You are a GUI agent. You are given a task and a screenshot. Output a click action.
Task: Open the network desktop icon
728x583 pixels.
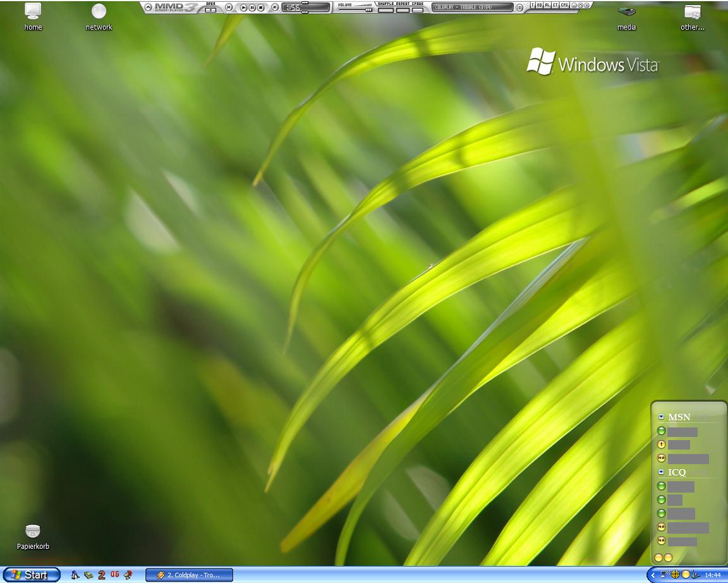99,16
